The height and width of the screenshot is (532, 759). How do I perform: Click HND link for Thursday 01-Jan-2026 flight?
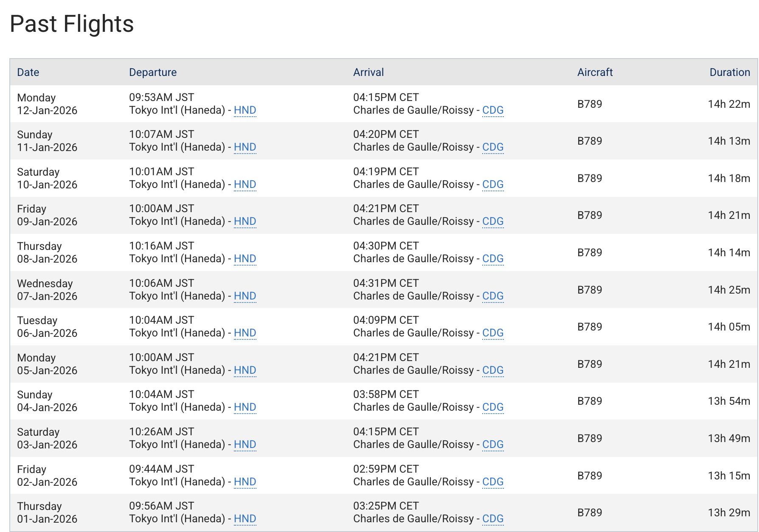(245, 519)
